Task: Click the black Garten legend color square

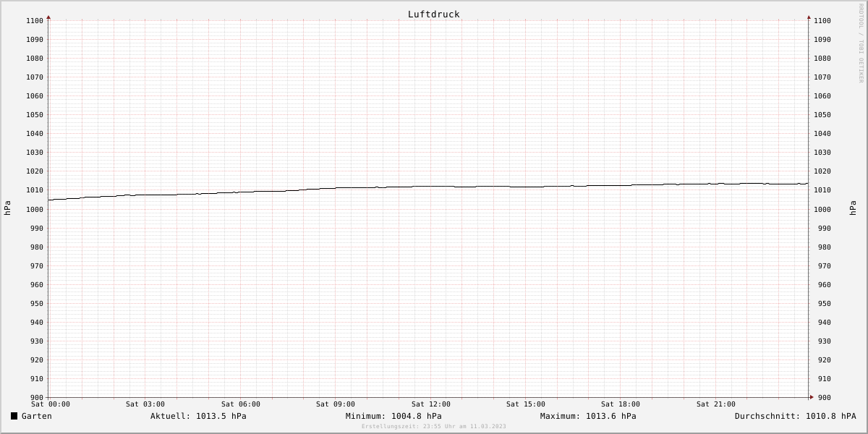Action: (x=14, y=416)
